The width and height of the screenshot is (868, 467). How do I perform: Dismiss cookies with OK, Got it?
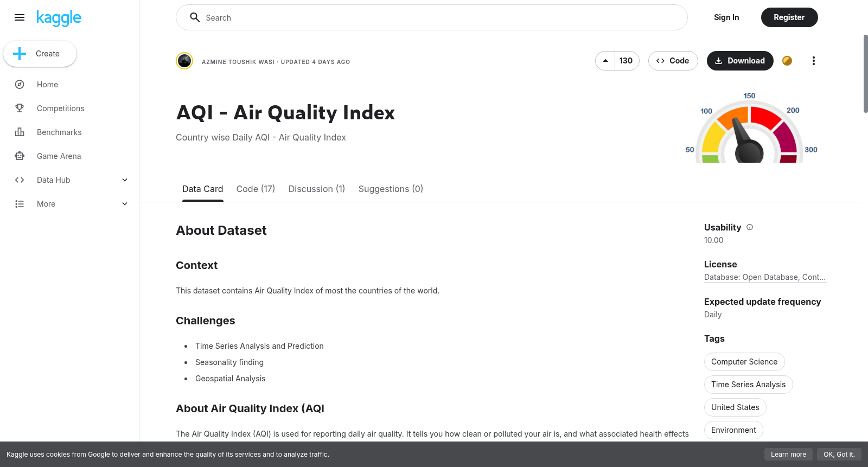[839, 455]
